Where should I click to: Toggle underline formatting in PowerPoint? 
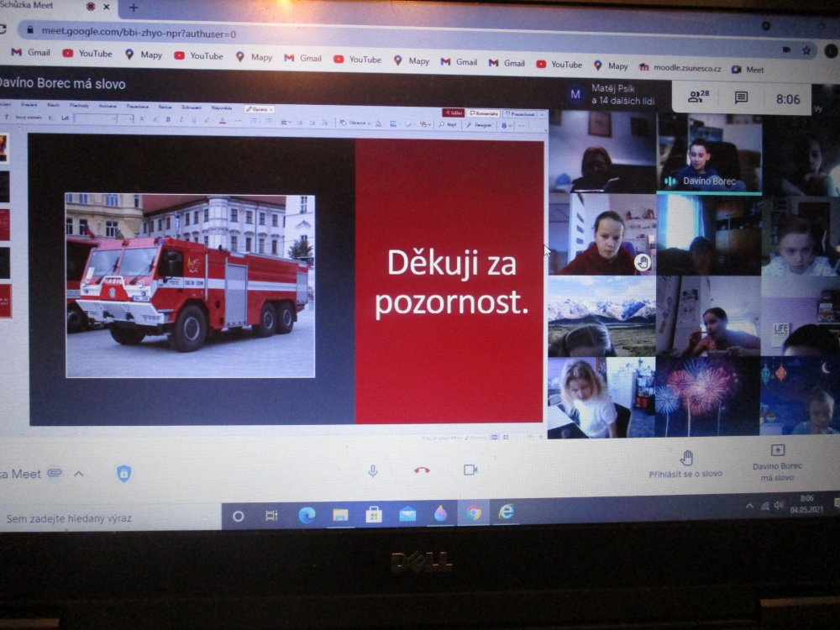pos(195,119)
